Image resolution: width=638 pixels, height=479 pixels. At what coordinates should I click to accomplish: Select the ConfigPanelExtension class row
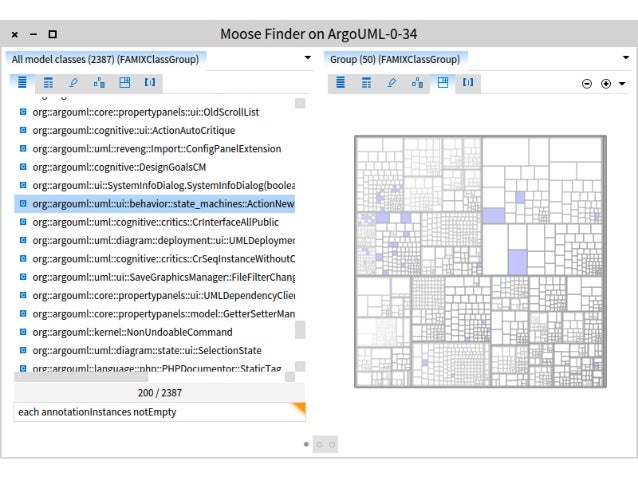(155, 149)
